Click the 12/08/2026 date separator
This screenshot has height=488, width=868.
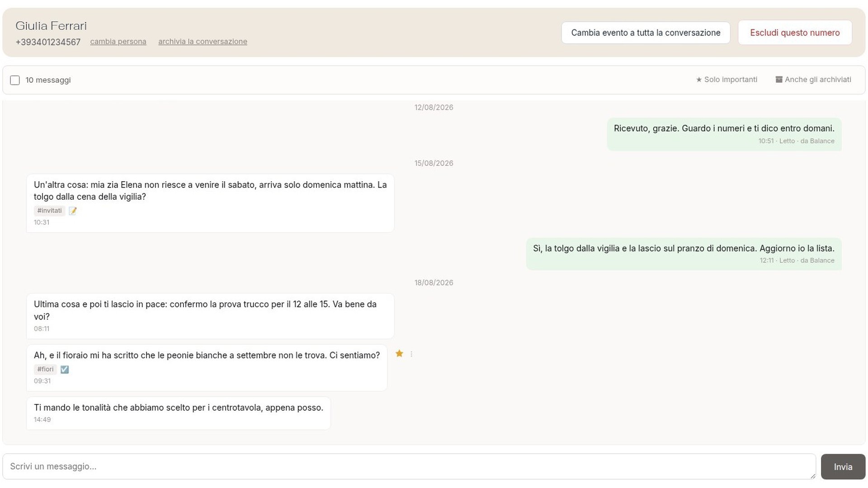434,108
